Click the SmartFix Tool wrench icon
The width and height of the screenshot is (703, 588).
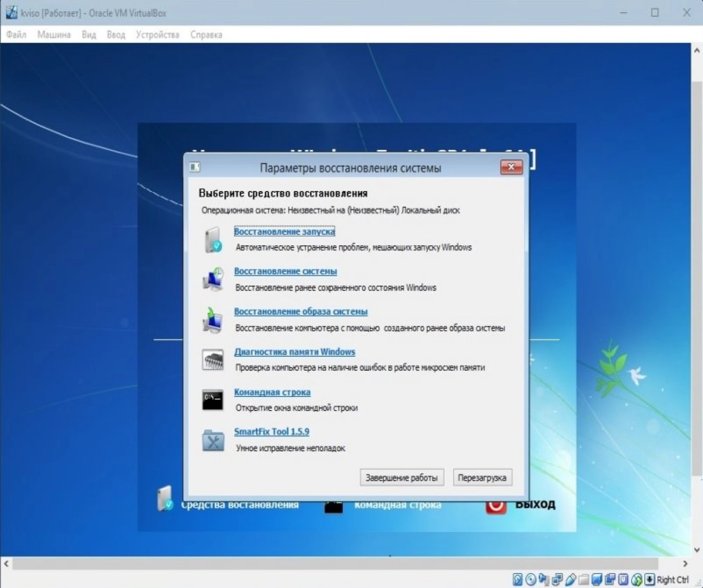point(213,440)
